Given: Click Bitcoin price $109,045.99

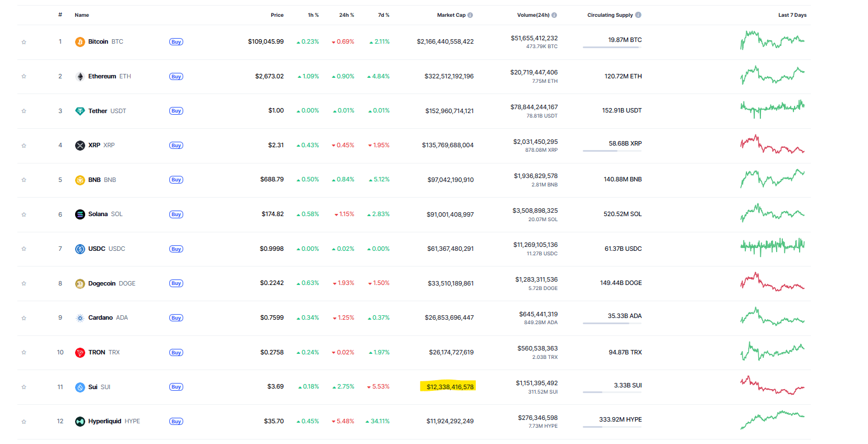Looking at the screenshot, I should (x=266, y=42).
